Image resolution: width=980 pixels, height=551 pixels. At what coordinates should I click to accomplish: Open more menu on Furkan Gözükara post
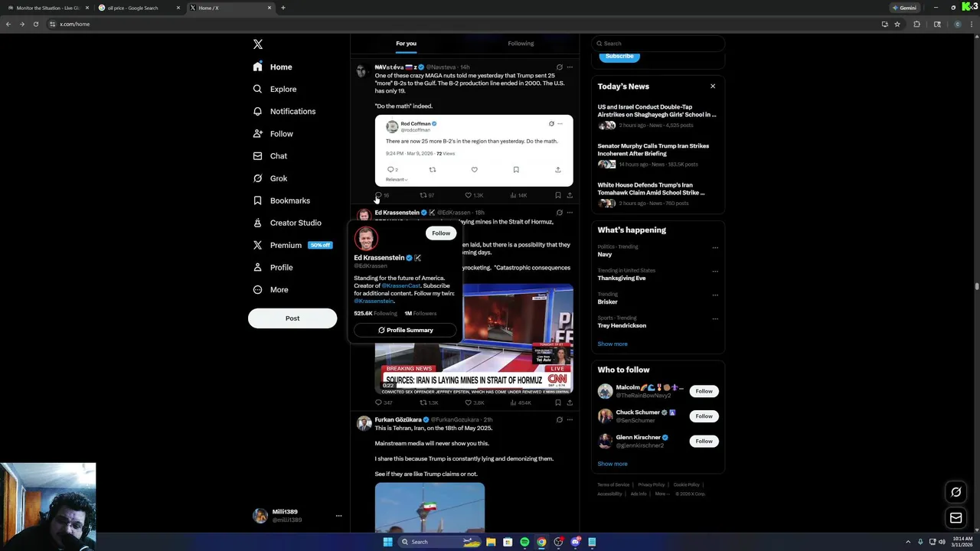pyautogui.click(x=570, y=420)
